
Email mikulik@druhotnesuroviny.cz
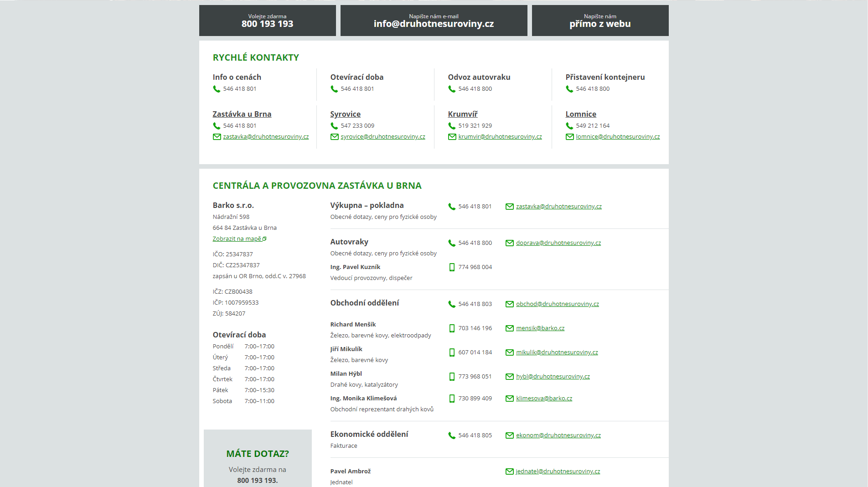point(557,352)
